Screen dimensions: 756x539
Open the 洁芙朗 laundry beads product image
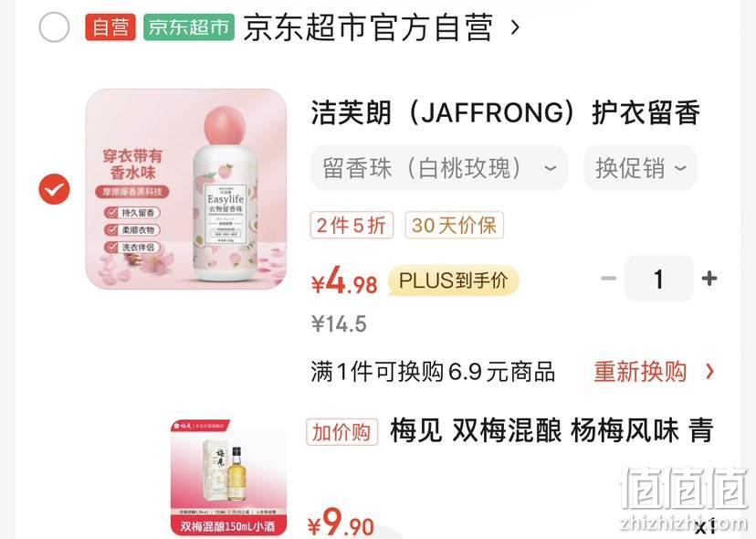pyautogui.click(x=186, y=189)
